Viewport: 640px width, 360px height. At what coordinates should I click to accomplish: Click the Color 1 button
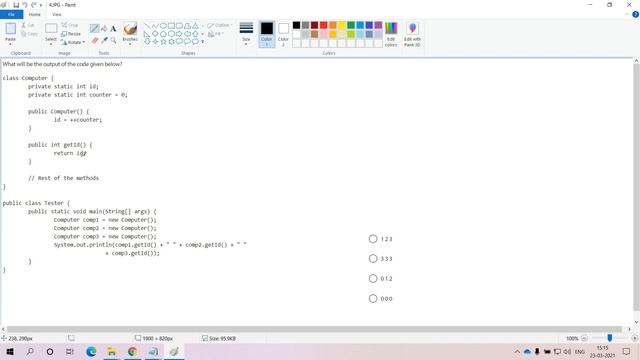click(x=267, y=34)
